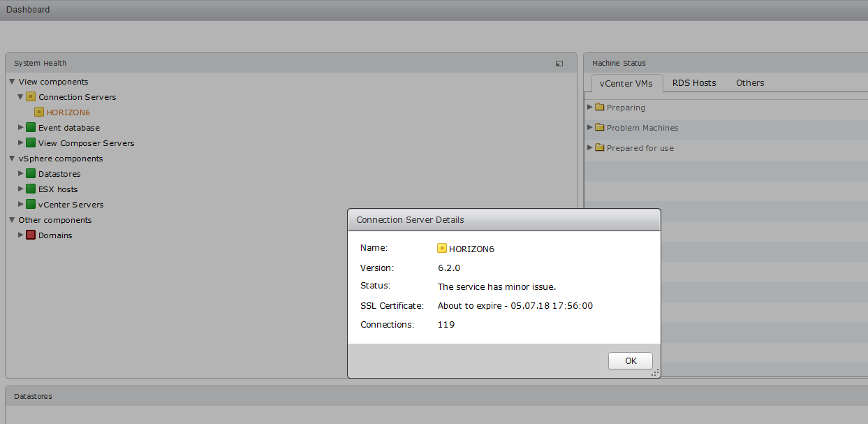
Task: Expand the View Composer Servers node
Action: click(x=21, y=143)
